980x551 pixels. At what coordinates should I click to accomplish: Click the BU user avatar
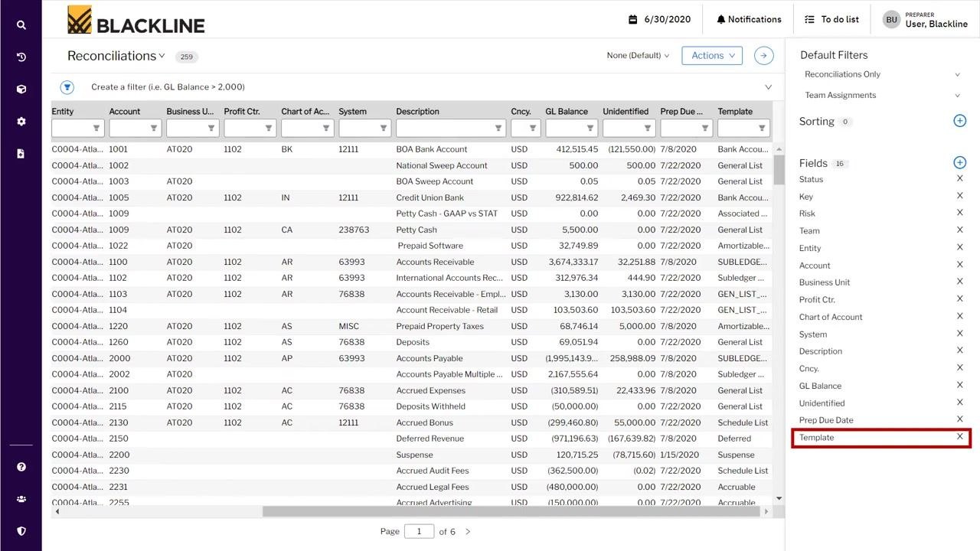tap(891, 19)
